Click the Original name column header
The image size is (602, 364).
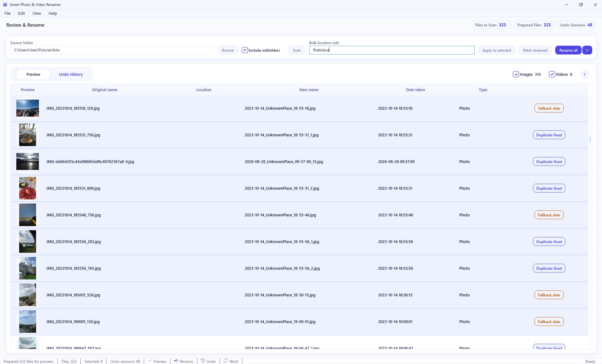105,90
